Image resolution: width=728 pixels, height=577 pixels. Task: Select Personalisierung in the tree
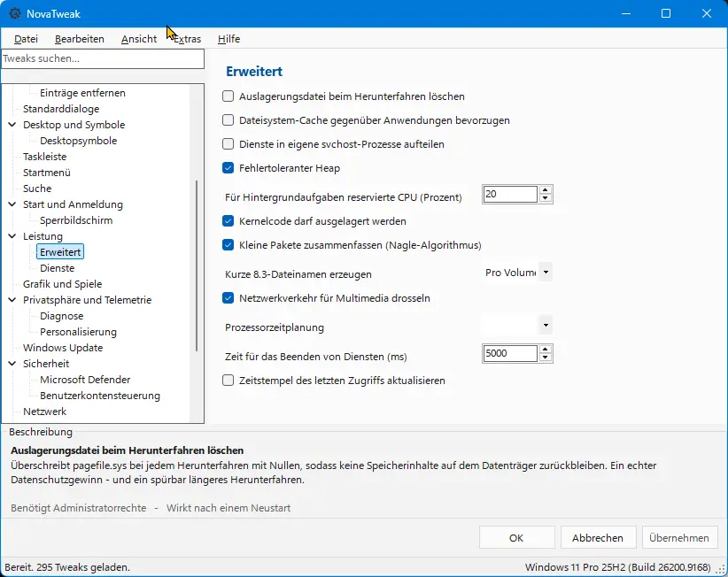click(x=79, y=332)
